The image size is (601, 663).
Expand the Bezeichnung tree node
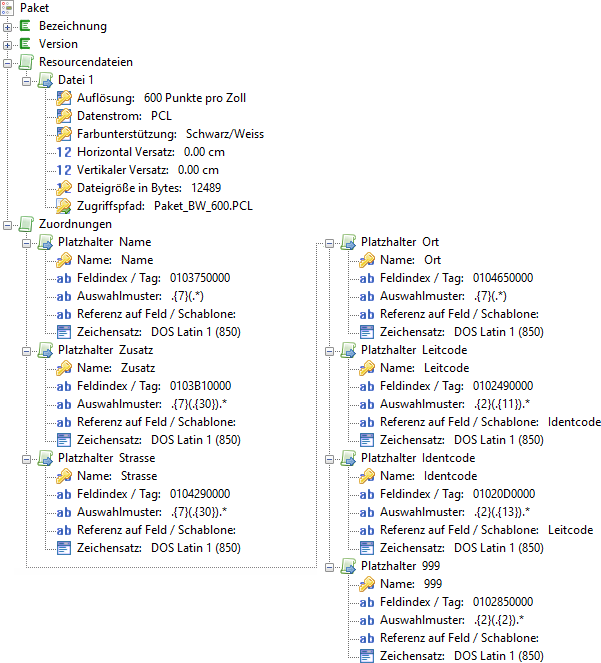[x=9, y=26]
